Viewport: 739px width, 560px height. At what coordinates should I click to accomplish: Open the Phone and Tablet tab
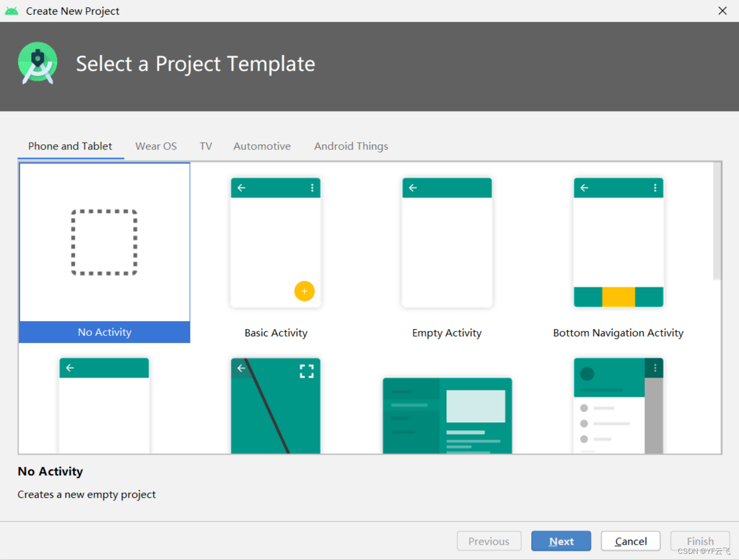[x=70, y=146]
